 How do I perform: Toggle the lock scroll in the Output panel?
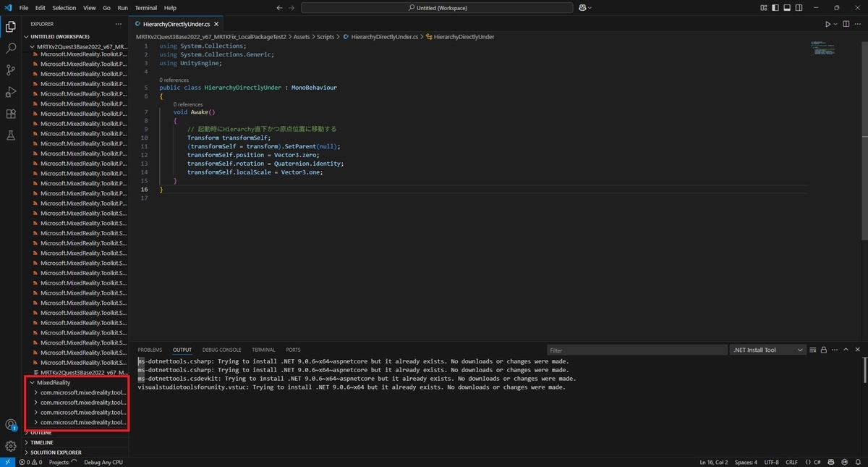coord(823,350)
